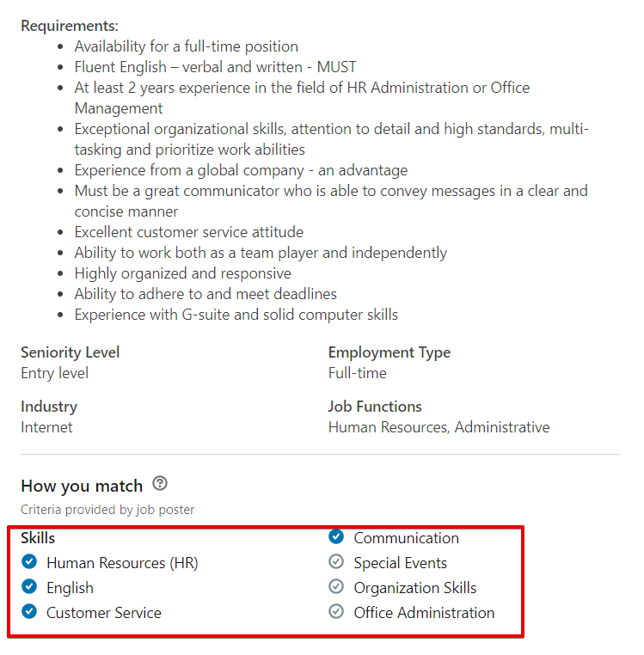Click the gray checkmark next to Special Events
Image resolution: width=644 pixels, height=655 pixels.
click(x=336, y=561)
